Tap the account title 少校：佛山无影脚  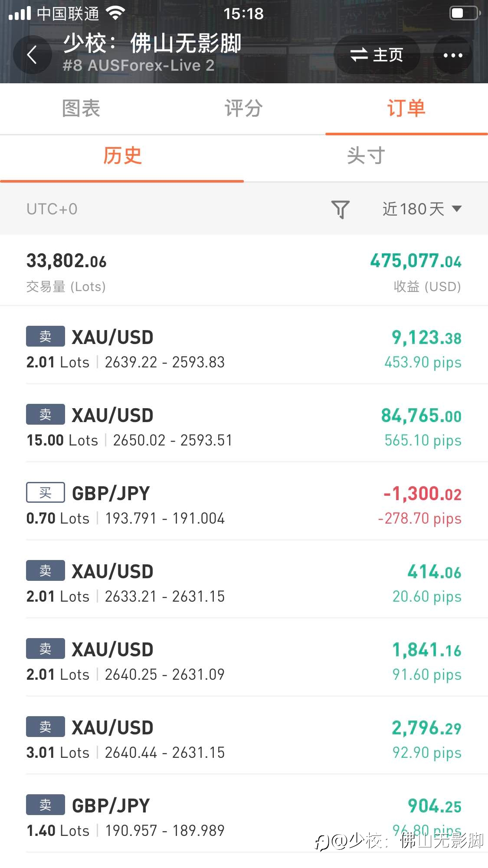tap(152, 43)
